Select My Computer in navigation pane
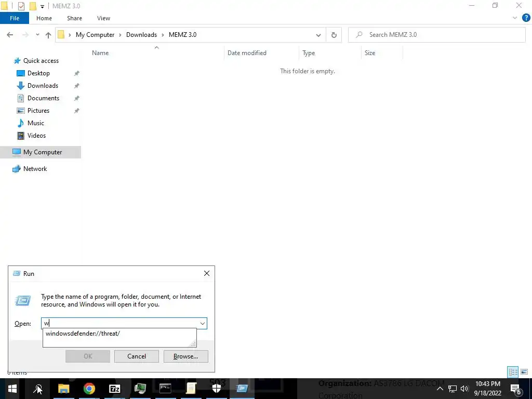 point(41,152)
